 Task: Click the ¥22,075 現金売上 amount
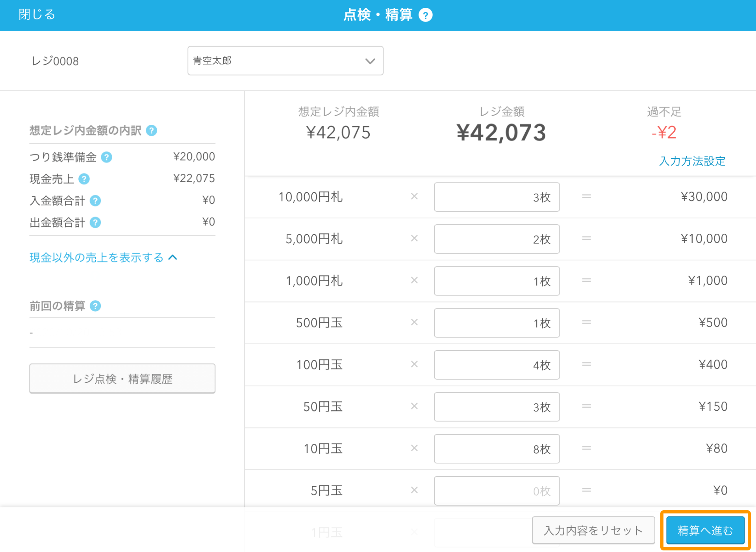194,178
